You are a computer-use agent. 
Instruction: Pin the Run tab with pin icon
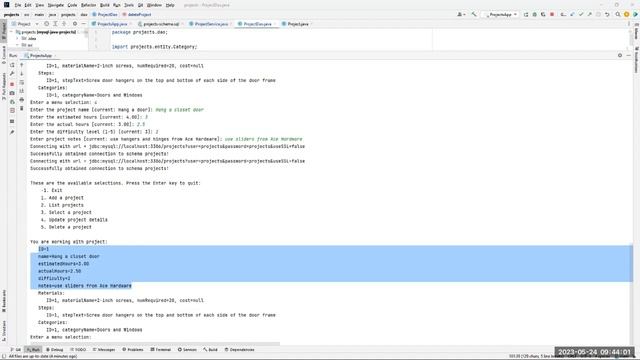(12, 132)
